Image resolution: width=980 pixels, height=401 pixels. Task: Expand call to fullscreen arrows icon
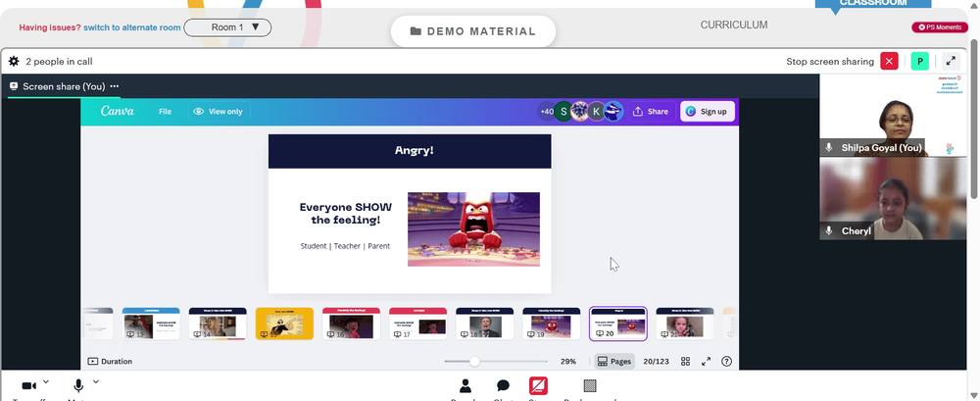[x=951, y=62]
